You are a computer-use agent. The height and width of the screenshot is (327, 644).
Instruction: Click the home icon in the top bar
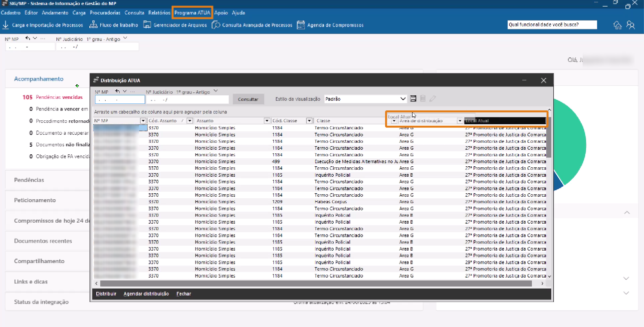(x=618, y=25)
